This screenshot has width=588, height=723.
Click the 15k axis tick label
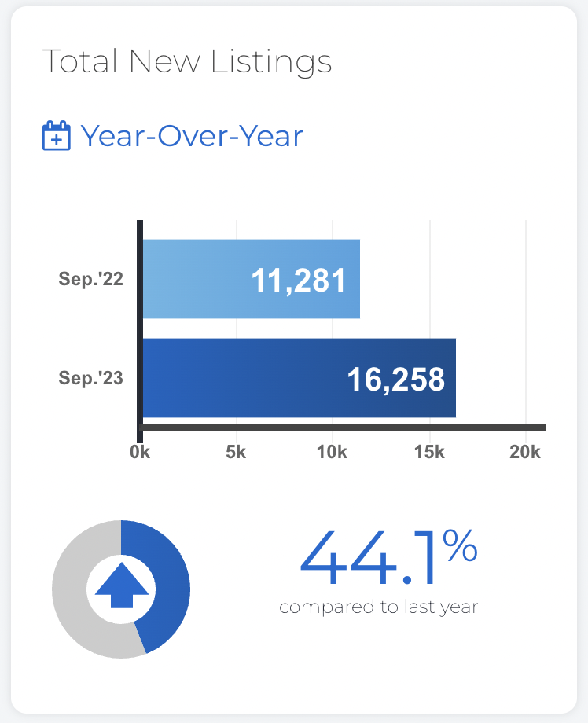429,453
